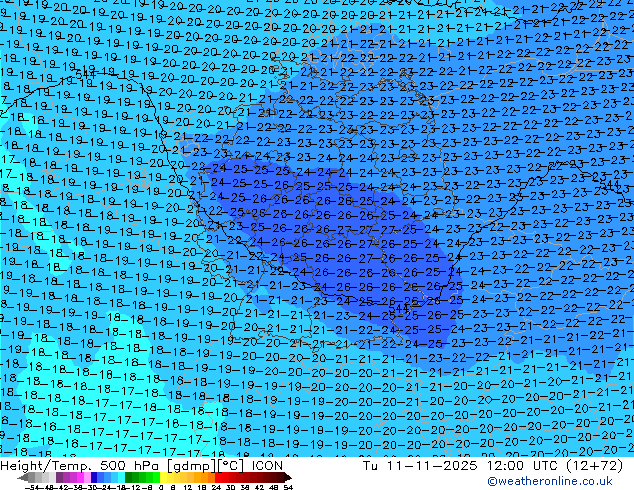The image size is (634, 490).
Task: Open the weatheronline.co.uk copyright link
Action: (550, 481)
